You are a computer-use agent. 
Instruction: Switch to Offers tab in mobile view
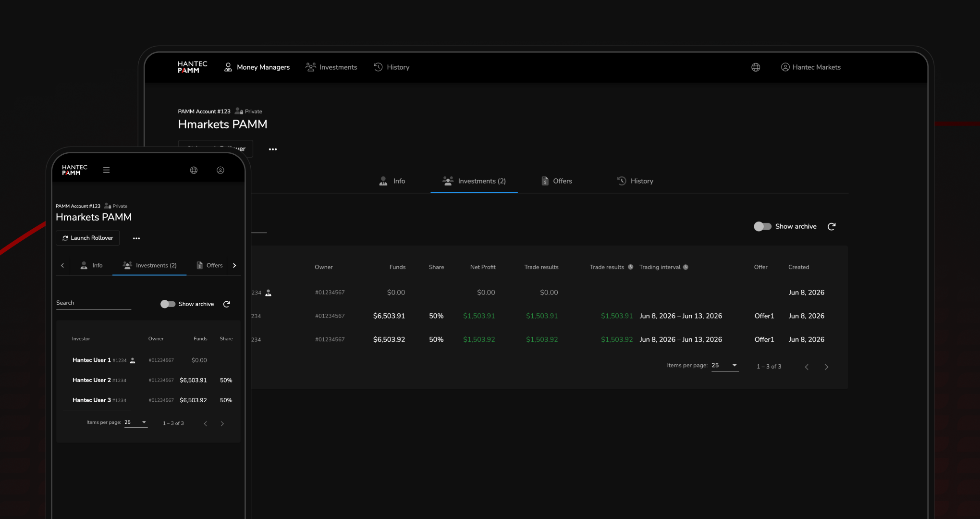(209, 265)
